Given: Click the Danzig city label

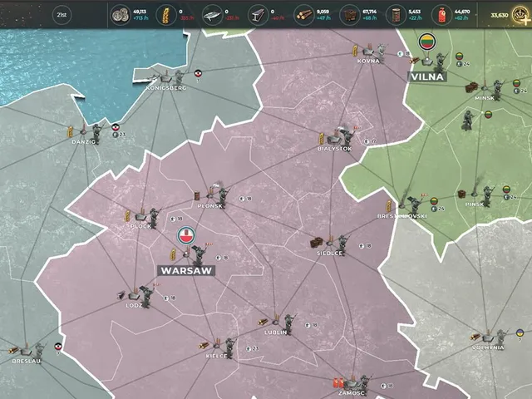Looking at the screenshot, I should (x=83, y=142).
